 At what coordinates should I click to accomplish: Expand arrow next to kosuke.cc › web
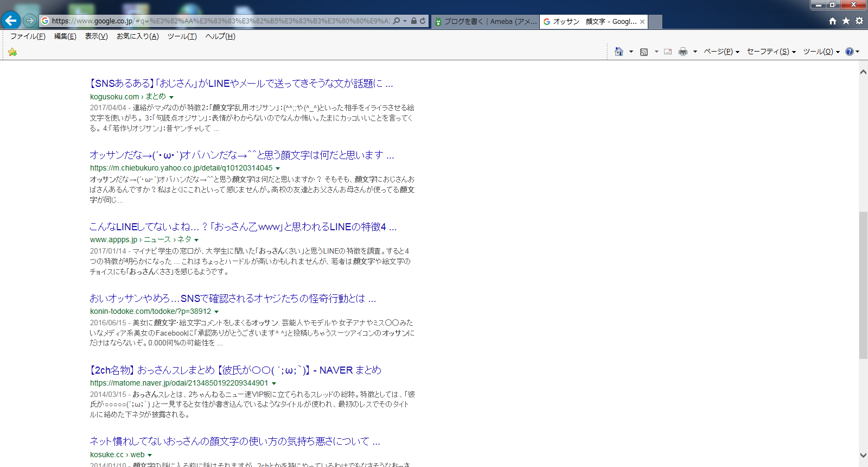150,455
